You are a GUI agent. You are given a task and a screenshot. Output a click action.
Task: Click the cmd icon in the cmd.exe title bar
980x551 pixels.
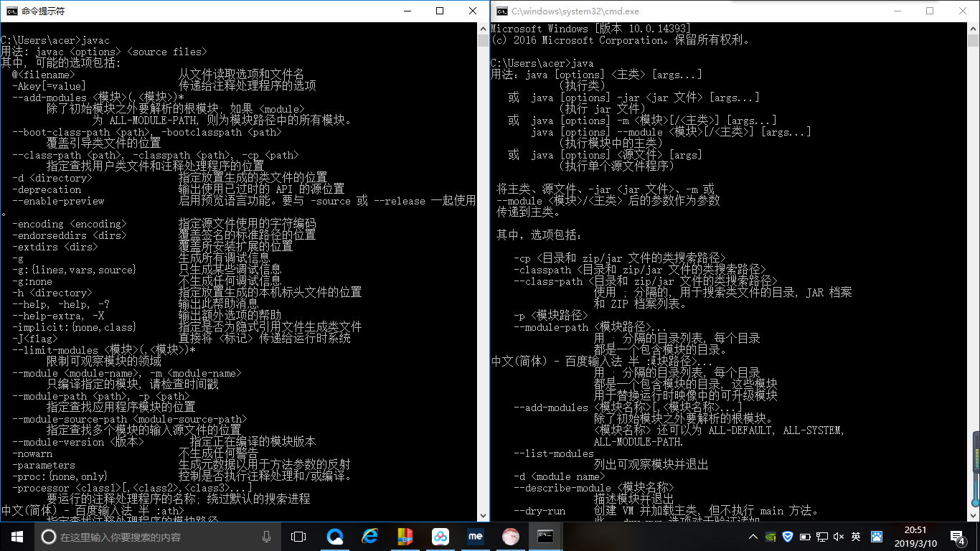coord(503,11)
